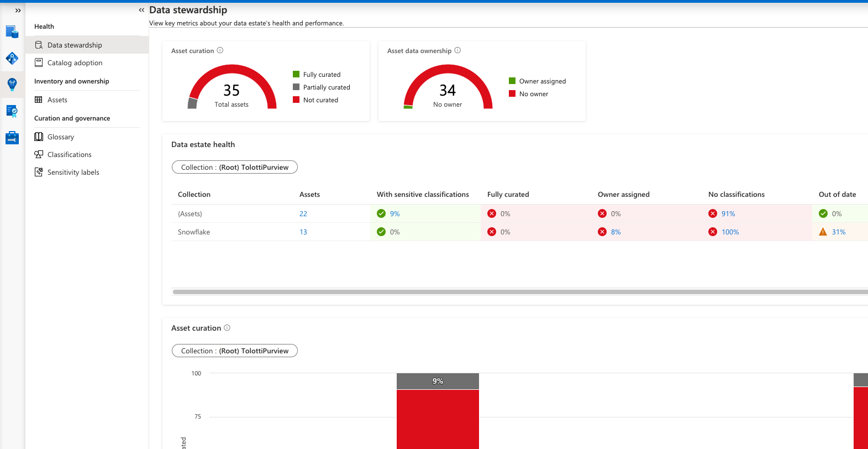Image resolution: width=868 pixels, height=449 pixels.
Task: Click the Owner assigned green legend swatch
Action: click(512, 81)
